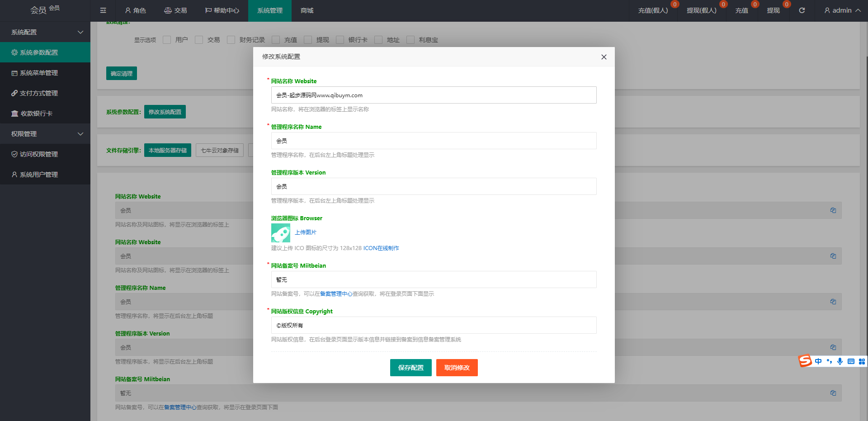Select the 系统管理 top navigation tab

coord(270,10)
